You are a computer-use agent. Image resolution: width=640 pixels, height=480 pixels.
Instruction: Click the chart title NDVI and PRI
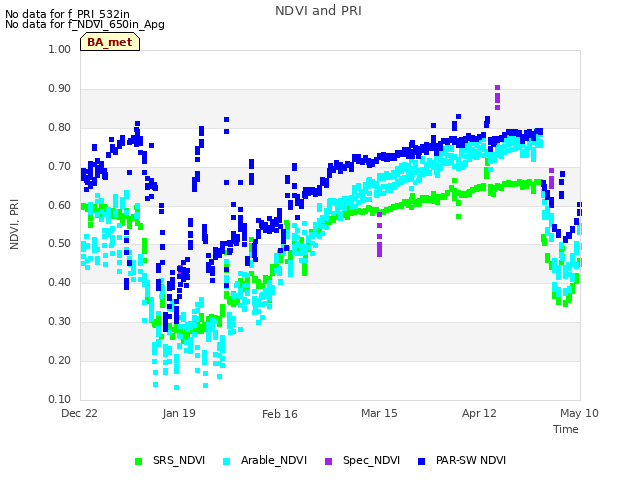(x=318, y=11)
